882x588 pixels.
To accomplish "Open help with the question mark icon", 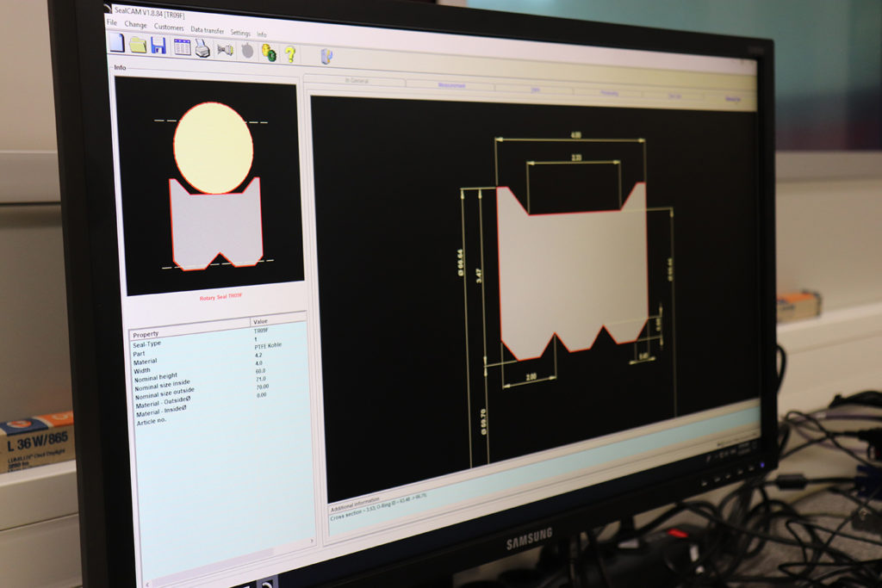I will tap(290, 53).
